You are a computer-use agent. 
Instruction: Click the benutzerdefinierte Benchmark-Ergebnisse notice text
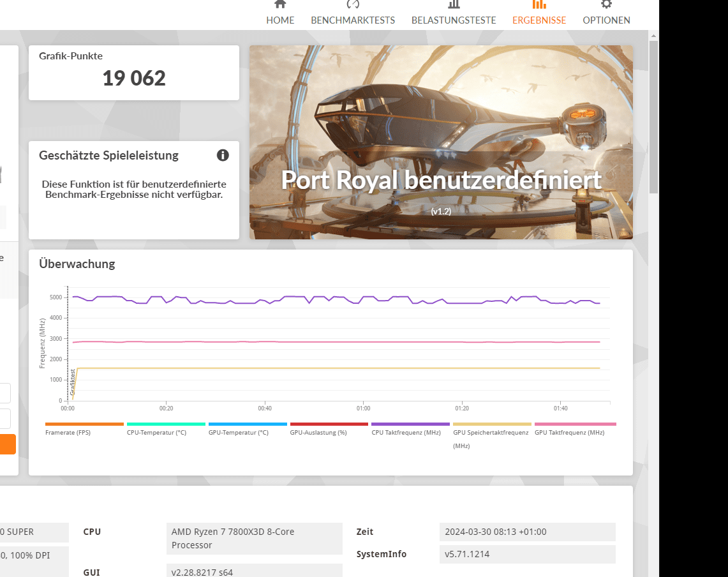pos(134,190)
